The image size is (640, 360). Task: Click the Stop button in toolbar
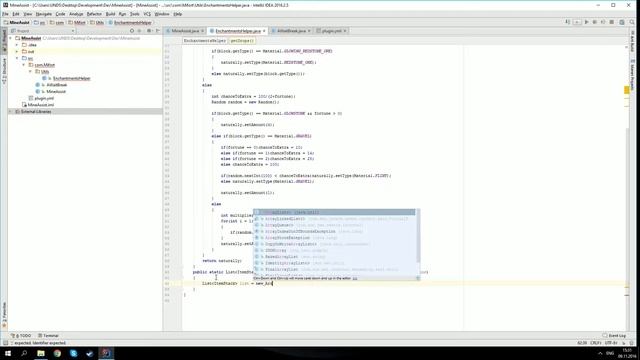[611, 22]
